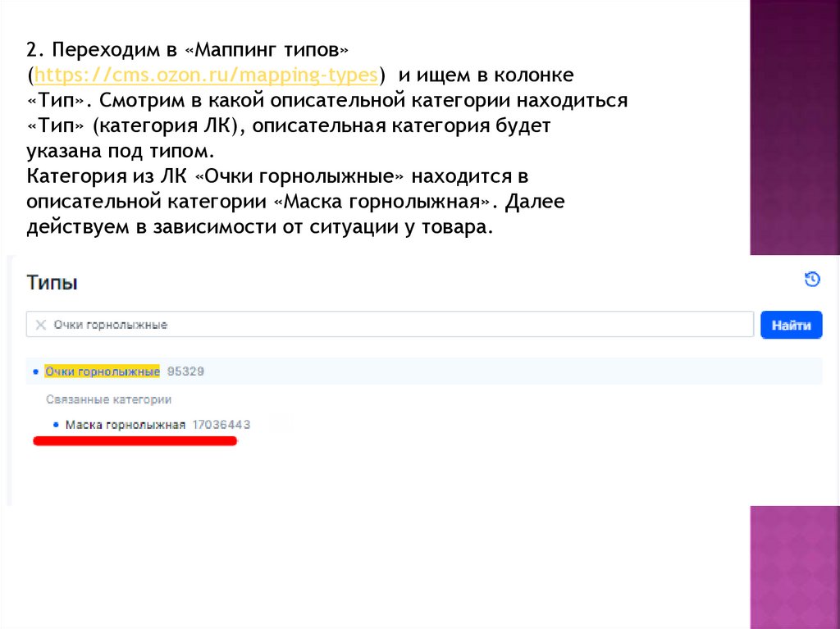The height and width of the screenshot is (629, 840).
Task: Select the Маска горнолыжная related category
Action: [126, 425]
